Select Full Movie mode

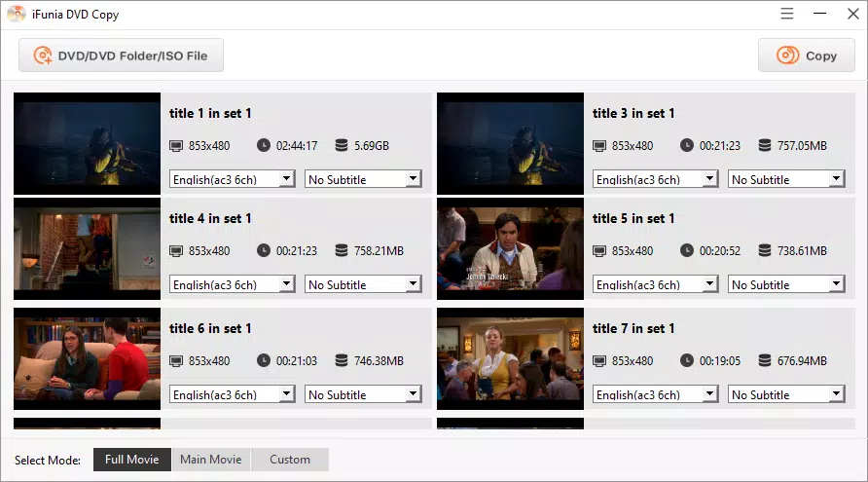click(131, 460)
